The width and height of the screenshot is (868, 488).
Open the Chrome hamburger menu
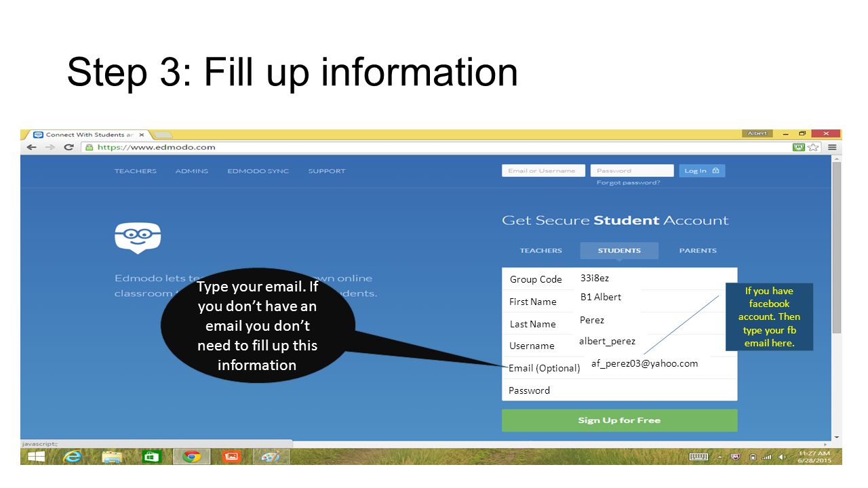click(x=832, y=147)
